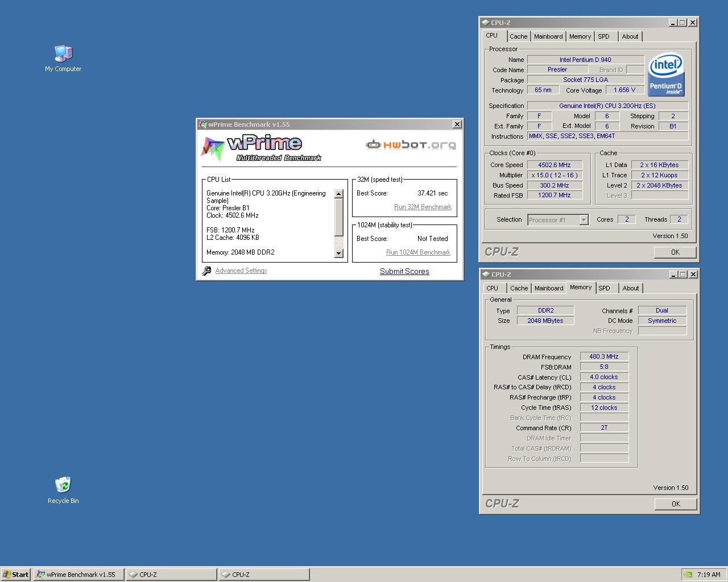Open the Windows Start button
728x582 pixels.
click(16, 575)
